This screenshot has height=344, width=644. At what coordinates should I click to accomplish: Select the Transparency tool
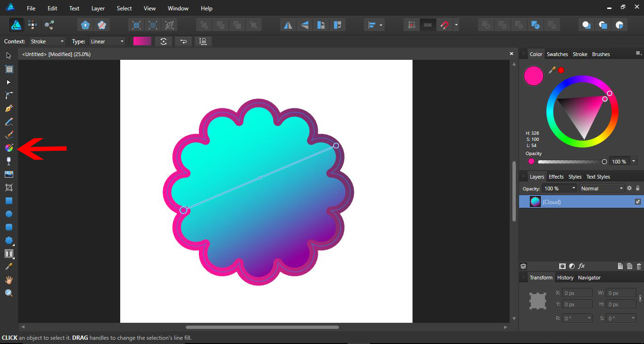(8, 161)
